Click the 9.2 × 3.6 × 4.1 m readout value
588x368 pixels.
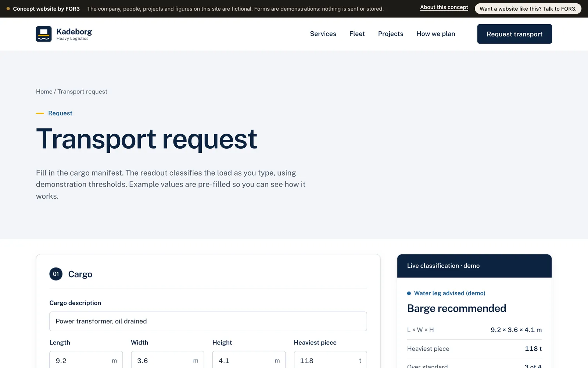tap(516, 330)
